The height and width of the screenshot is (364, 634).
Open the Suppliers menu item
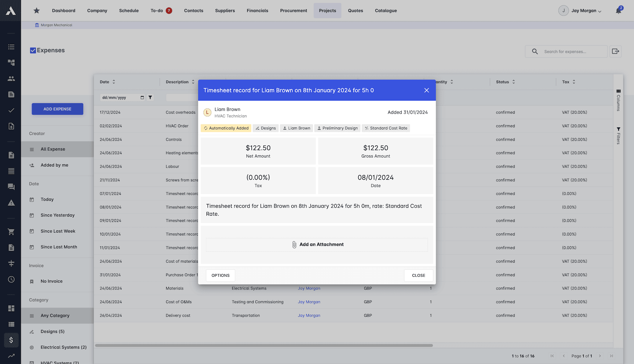point(225,10)
